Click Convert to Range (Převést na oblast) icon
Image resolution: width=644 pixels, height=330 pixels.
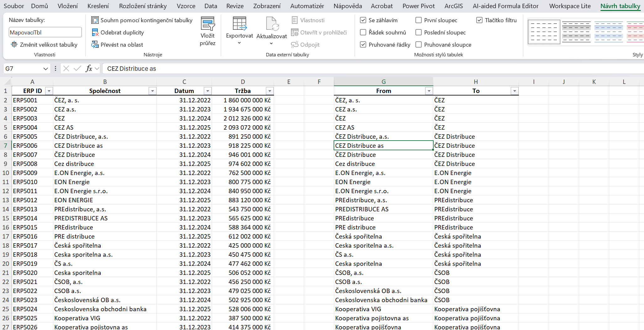click(95, 45)
